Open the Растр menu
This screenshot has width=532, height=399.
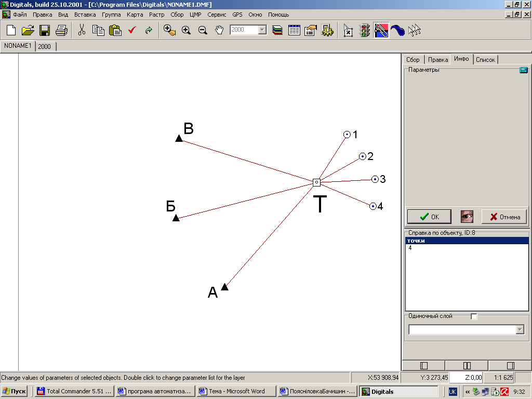pyautogui.click(x=157, y=15)
